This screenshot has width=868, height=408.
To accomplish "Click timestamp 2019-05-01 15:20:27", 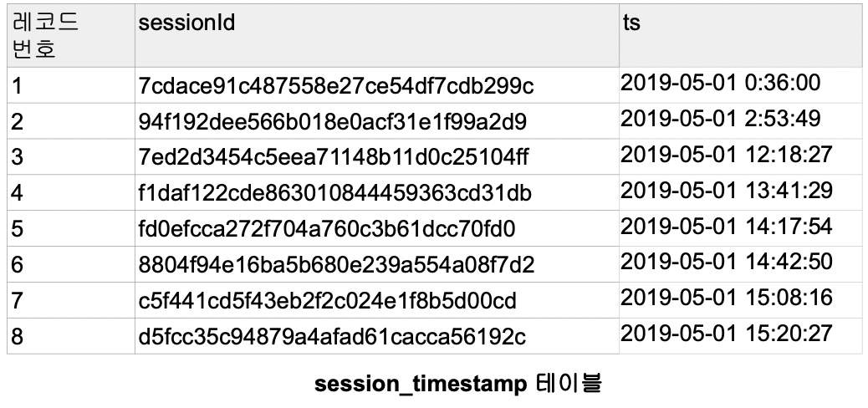I will tap(727, 334).
